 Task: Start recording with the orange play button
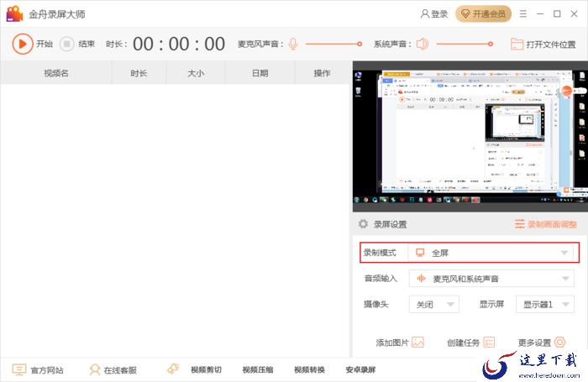pos(23,44)
